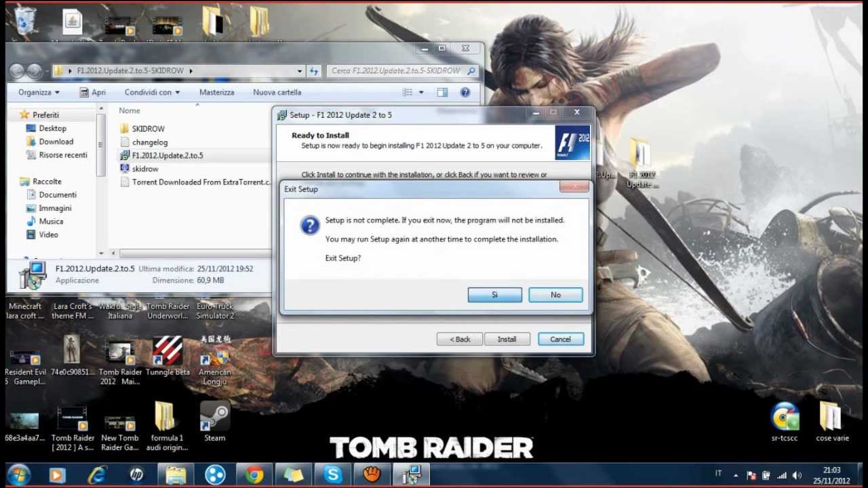
Task: Click the Explorer back navigation arrow
Action: (17, 70)
